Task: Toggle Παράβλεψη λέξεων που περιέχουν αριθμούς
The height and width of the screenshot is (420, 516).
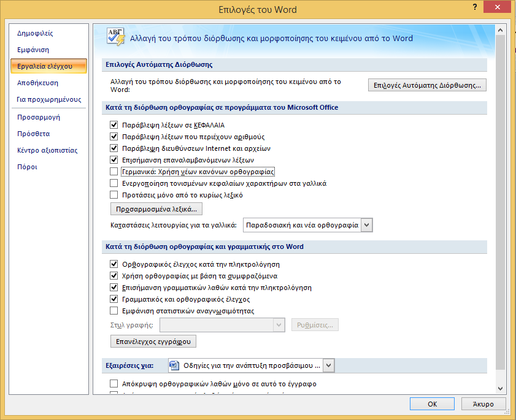Action: point(114,137)
